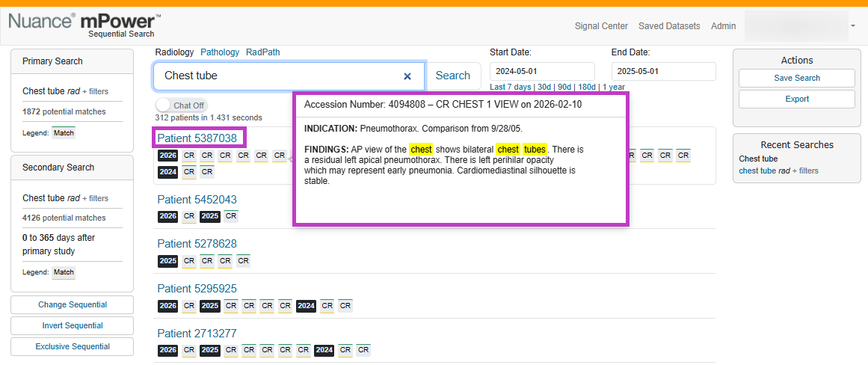Focus the Chest tube search field
868x365 pixels.
tap(289, 76)
